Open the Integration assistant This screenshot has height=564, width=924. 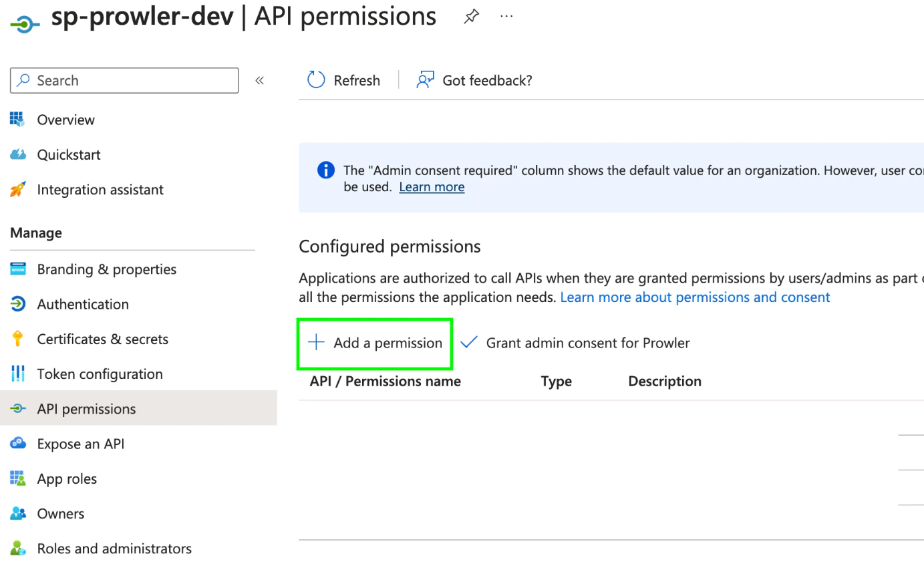(x=100, y=189)
